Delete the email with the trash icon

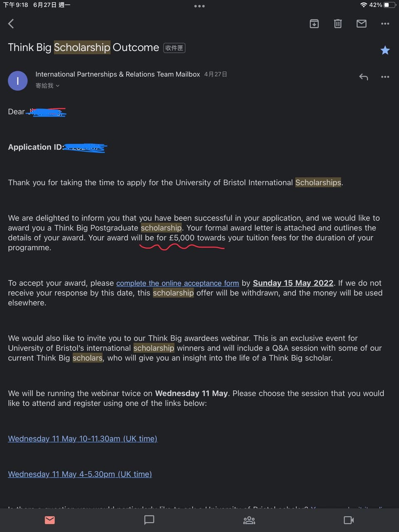338,24
